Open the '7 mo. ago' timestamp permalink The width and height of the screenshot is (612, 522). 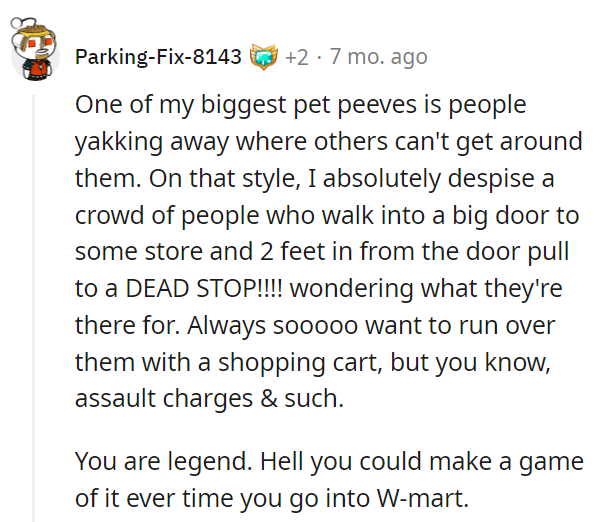(x=378, y=57)
